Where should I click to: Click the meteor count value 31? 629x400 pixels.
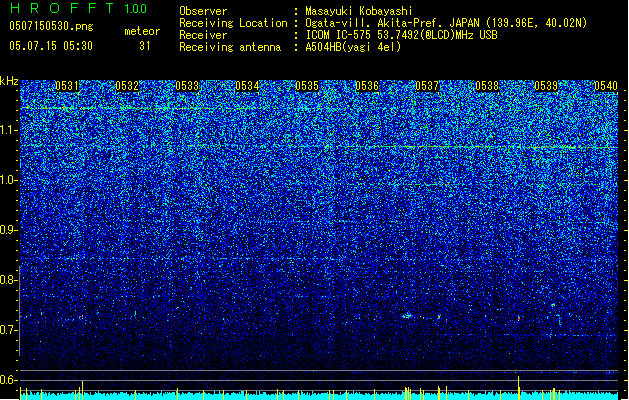(145, 46)
